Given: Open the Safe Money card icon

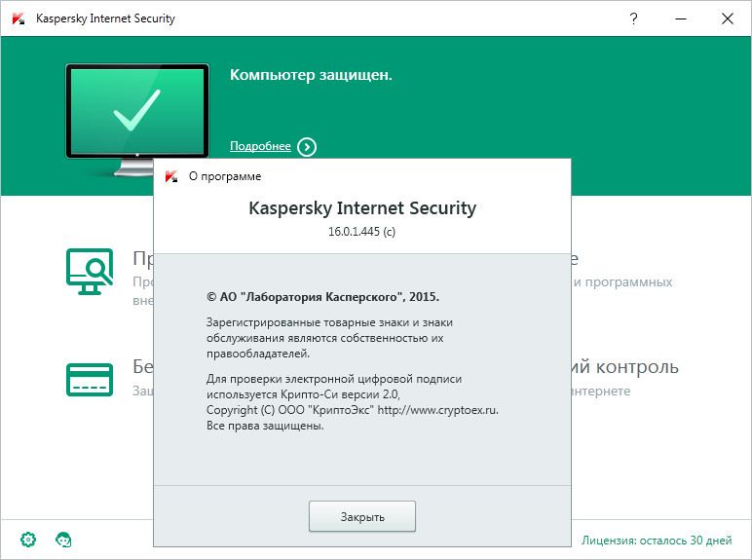Looking at the screenshot, I should (90, 380).
